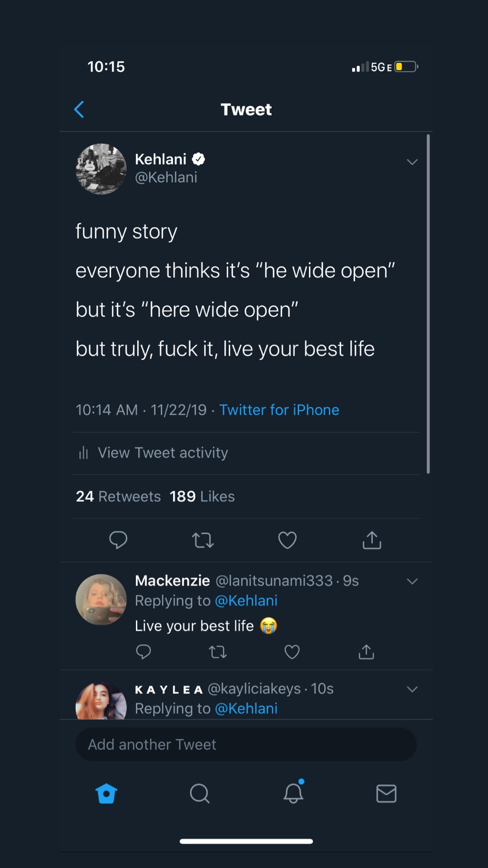Reply to Mackenzie's comment

point(143,651)
